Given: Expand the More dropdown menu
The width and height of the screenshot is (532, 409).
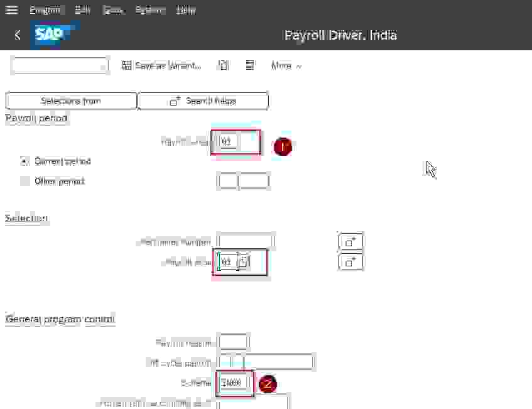Looking at the screenshot, I should (286, 65).
